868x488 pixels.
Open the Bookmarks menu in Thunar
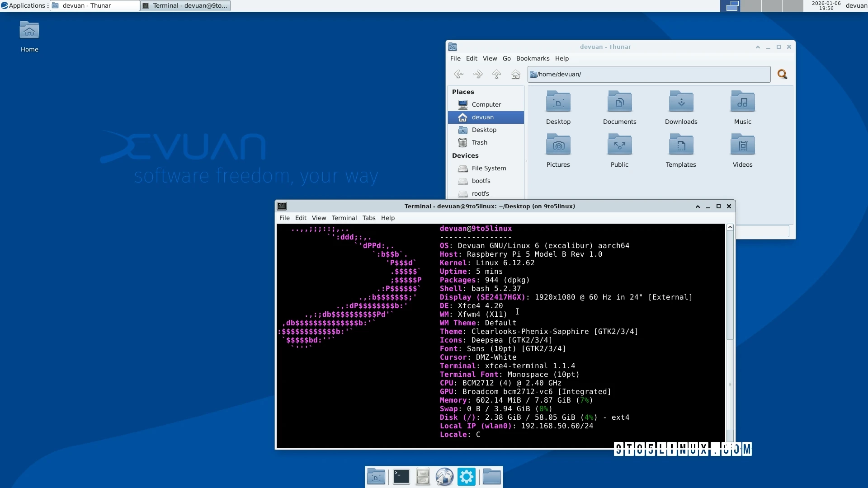pyautogui.click(x=533, y=58)
